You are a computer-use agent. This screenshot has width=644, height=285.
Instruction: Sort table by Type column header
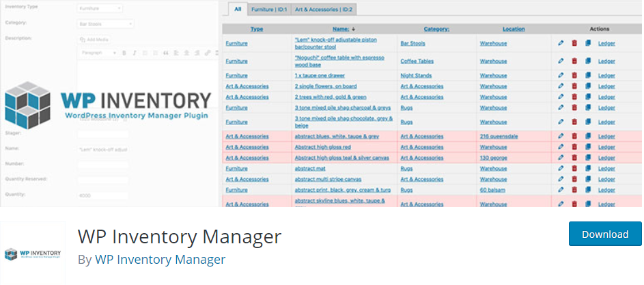tap(257, 29)
